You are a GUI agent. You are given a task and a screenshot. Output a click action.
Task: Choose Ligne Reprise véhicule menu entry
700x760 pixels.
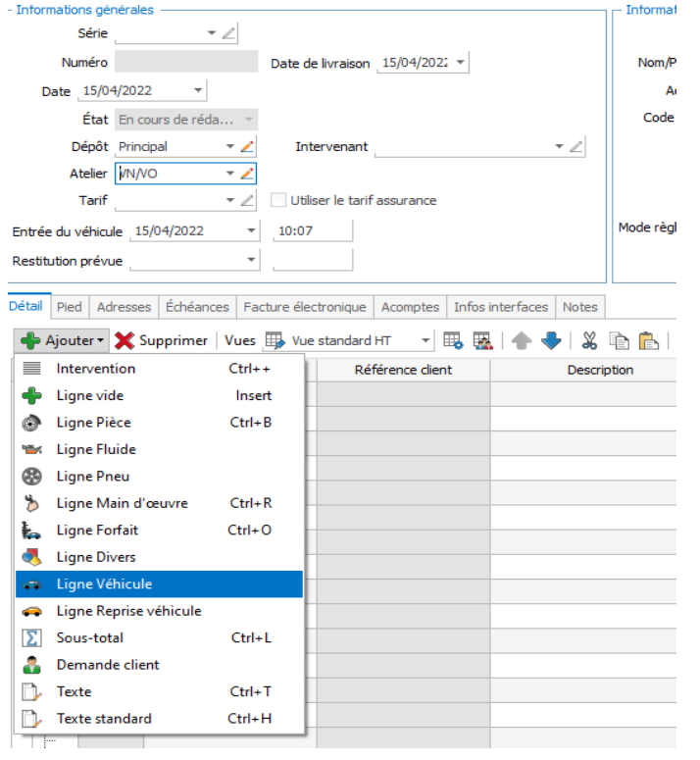click(x=159, y=611)
